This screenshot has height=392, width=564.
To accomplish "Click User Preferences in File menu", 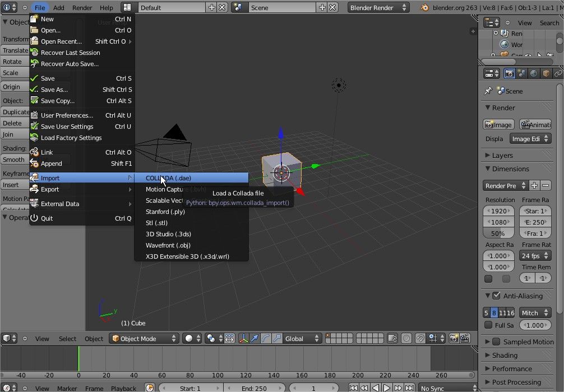I will pyautogui.click(x=82, y=115).
